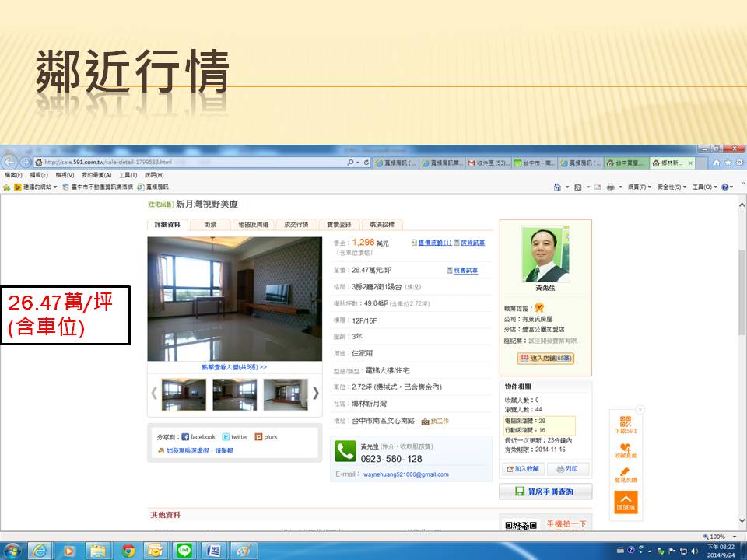747x560 pixels.
Task: Share the listing to plurk
Action: pyautogui.click(x=266, y=437)
